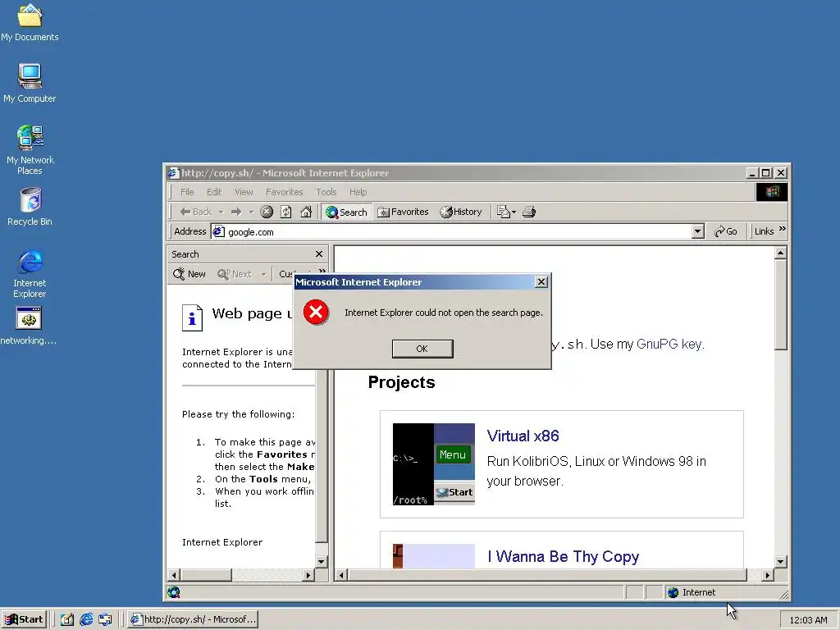Viewport: 840px width, 630px height.
Task: Click Next in the Search pane
Action: [235, 274]
